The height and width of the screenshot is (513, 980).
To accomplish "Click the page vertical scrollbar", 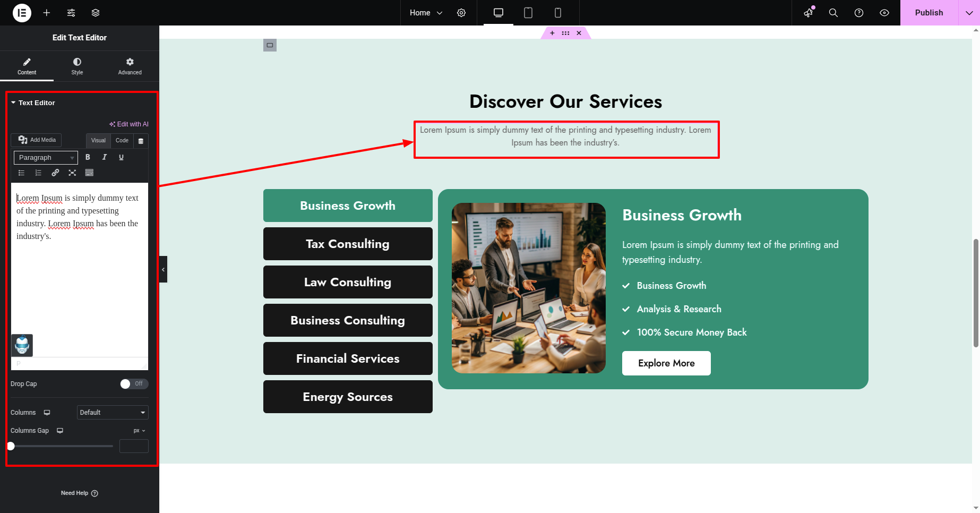I will pyautogui.click(x=976, y=293).
